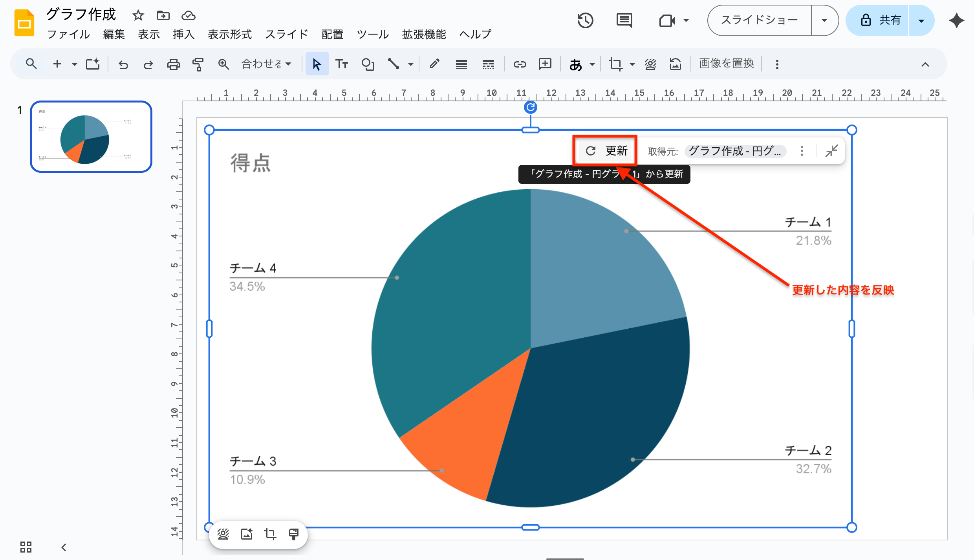The image size is (974, 560).
Task: Open the zoom fit dropdown (合わせる)
Action: coord(266,64)
